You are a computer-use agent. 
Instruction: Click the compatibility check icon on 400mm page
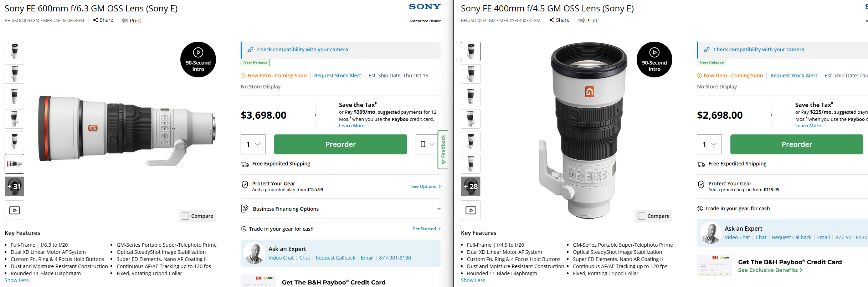[x=707, y=50]
